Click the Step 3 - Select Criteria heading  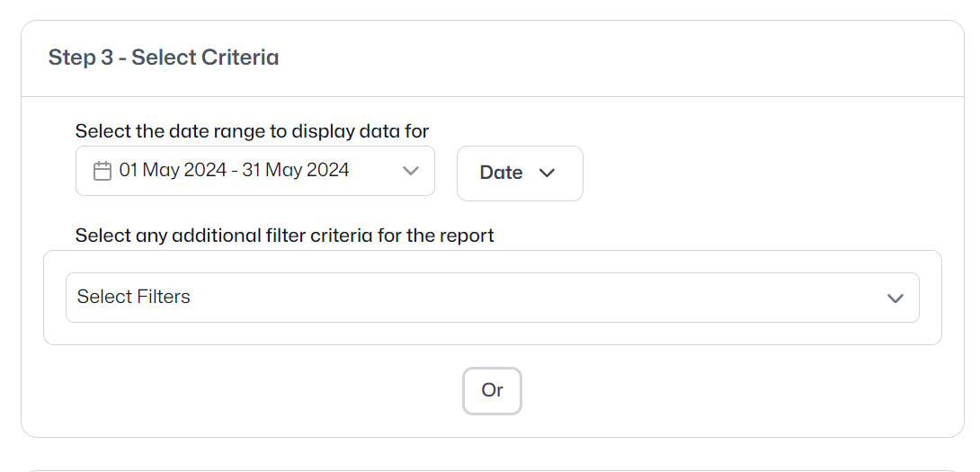click(x=164, y=58)
